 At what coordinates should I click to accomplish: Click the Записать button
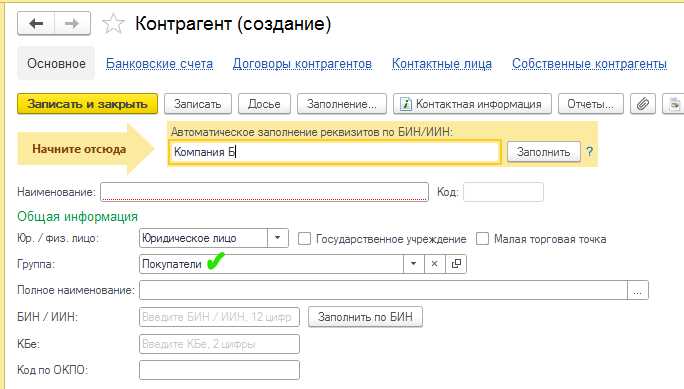click(x=198, y=104)
